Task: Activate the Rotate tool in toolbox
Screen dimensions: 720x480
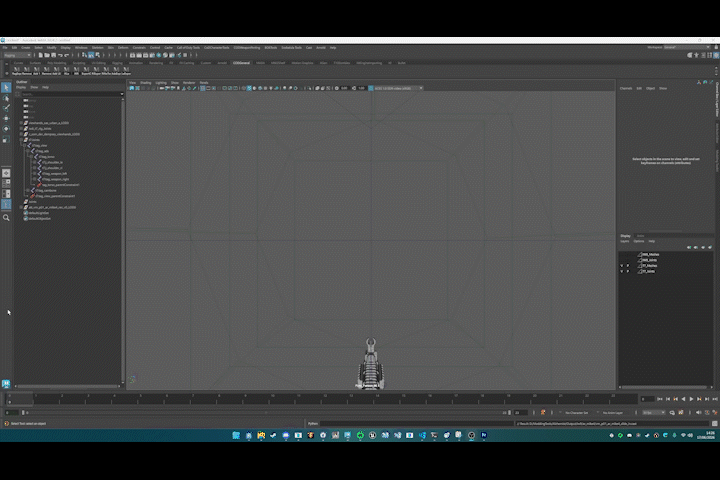Action: (6, 129)
